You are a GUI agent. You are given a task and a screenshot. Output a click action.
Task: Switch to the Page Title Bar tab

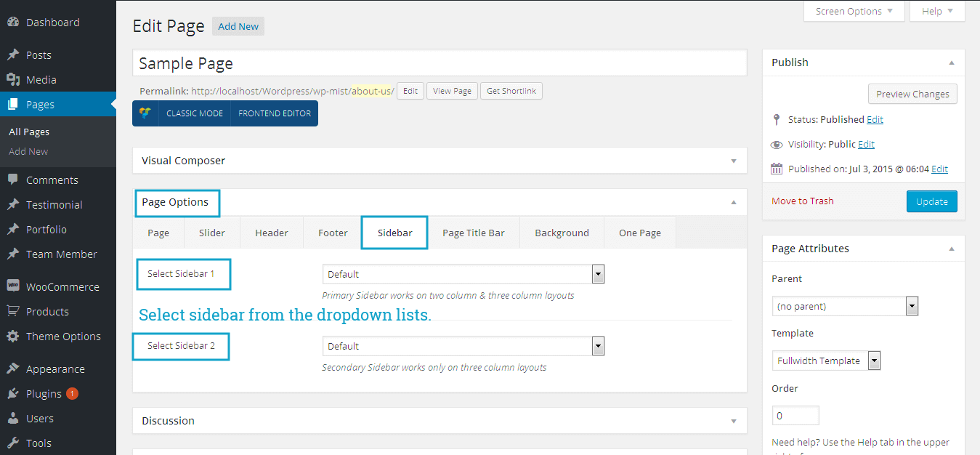pyautogui.click(x=473, y=233)
